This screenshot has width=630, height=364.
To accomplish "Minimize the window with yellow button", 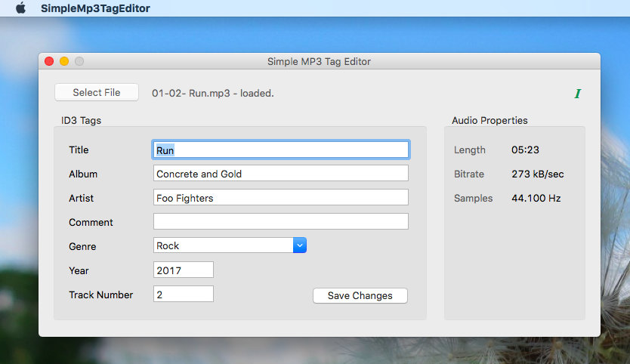I will coord(64,61).
